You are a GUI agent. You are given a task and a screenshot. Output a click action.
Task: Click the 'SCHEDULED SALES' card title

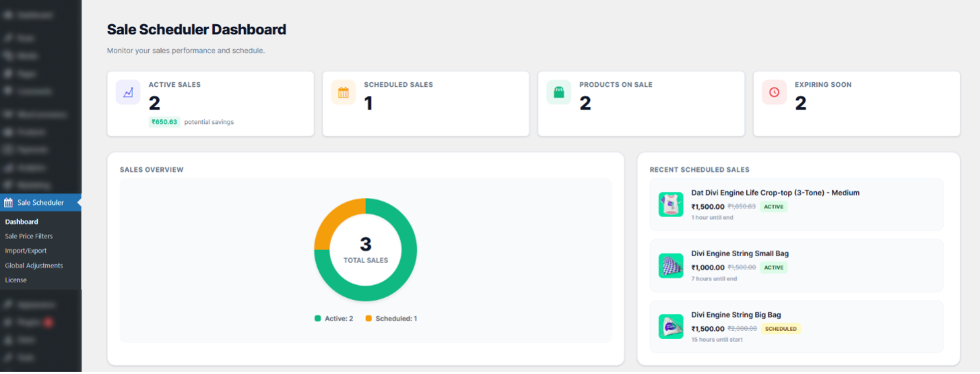(398, 85)
